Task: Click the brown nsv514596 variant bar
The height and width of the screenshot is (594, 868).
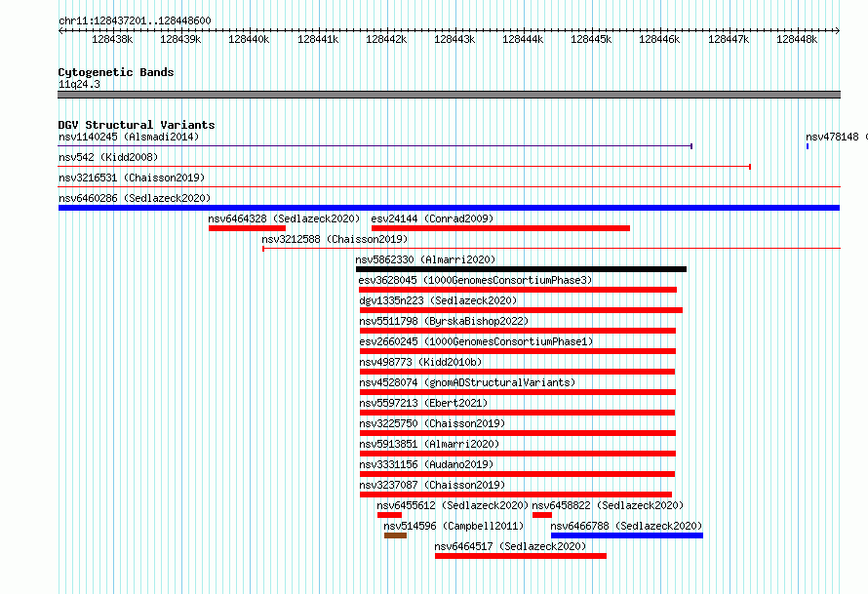Action: (x=395, y=535)
